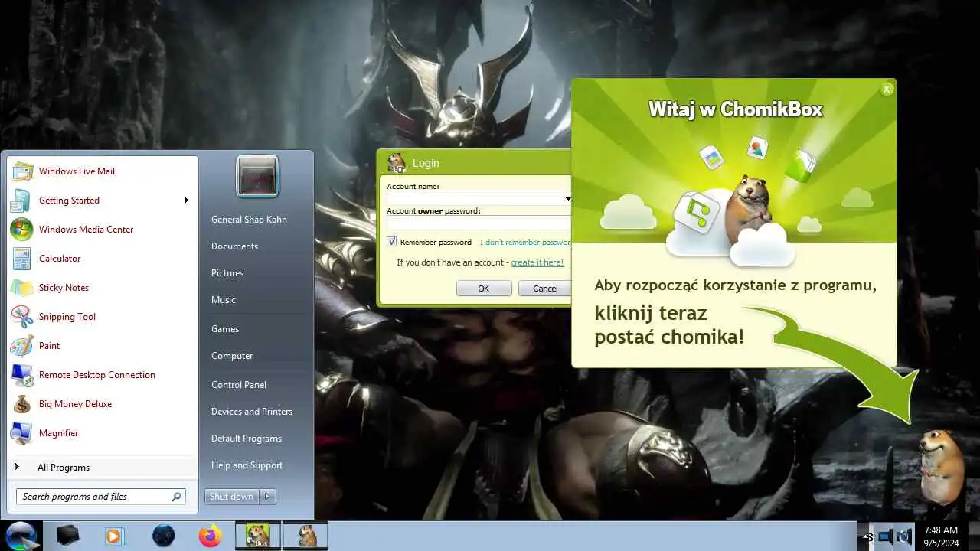Expand Getting Started submenu arrow

pos(186,201)
